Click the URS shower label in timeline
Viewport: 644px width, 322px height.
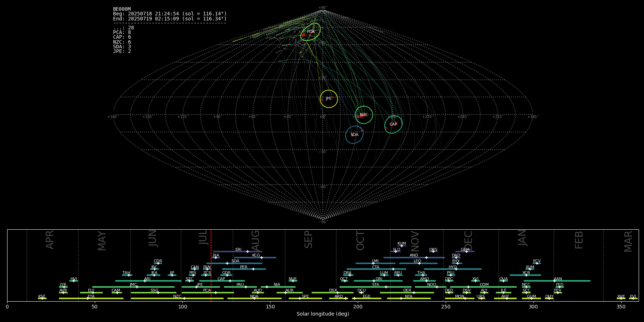click(481, 297)
